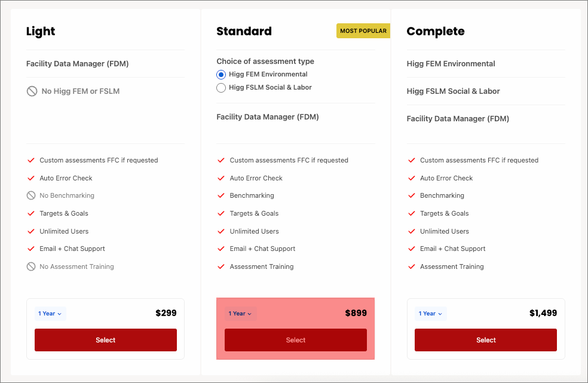Viewport: 588px width, 383px height.
Task: Choose the Higg FSLM Social & Labor radio
Action: [x=221, y=88]
